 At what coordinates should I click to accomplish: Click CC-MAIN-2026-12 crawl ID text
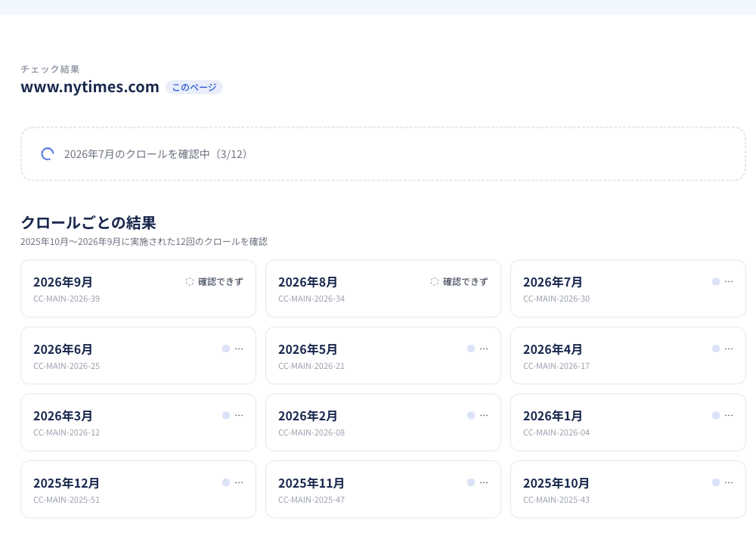click(x=67, y=432)
